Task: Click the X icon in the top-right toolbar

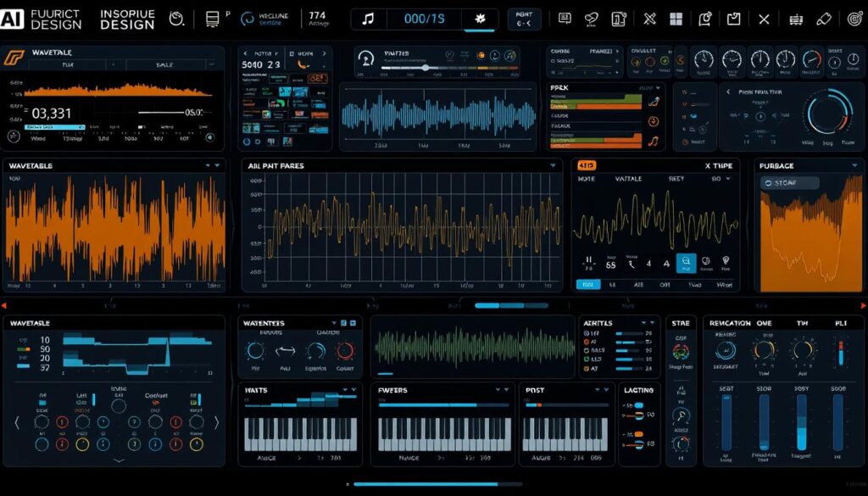Action: point(764,19)
